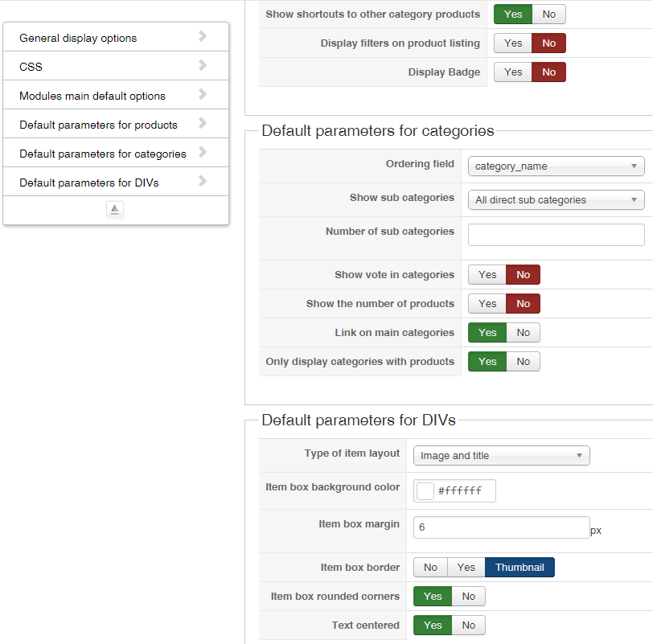The height and width of the screenshot is (644, 653).
Task: Select Thumbnail for Item box border
Action: (x=520, y=568)
